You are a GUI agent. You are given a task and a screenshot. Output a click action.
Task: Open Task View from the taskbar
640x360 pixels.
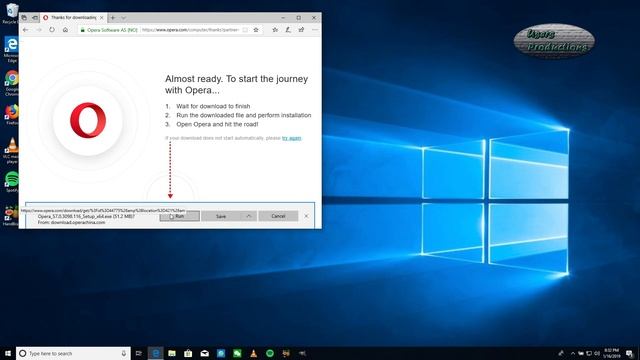(x=138, y=353)
